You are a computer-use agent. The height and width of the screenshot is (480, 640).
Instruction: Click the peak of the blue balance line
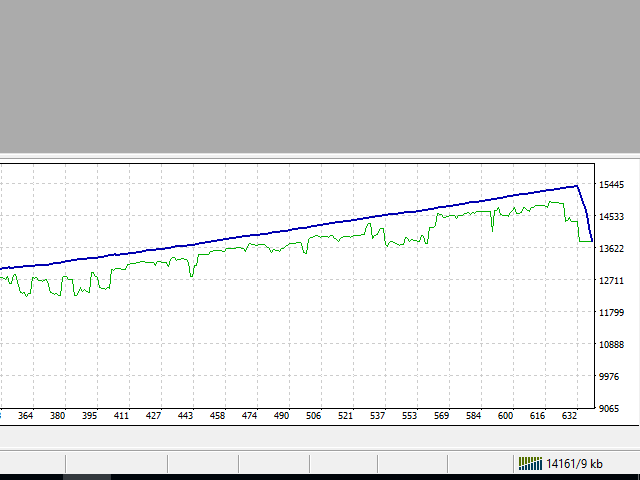point(576,186)
